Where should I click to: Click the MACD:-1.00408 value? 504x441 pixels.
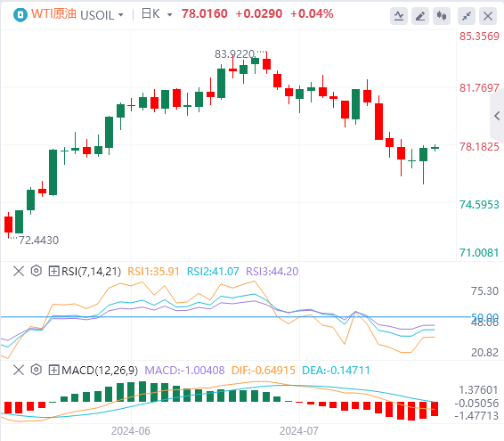(x=184, y=371)
